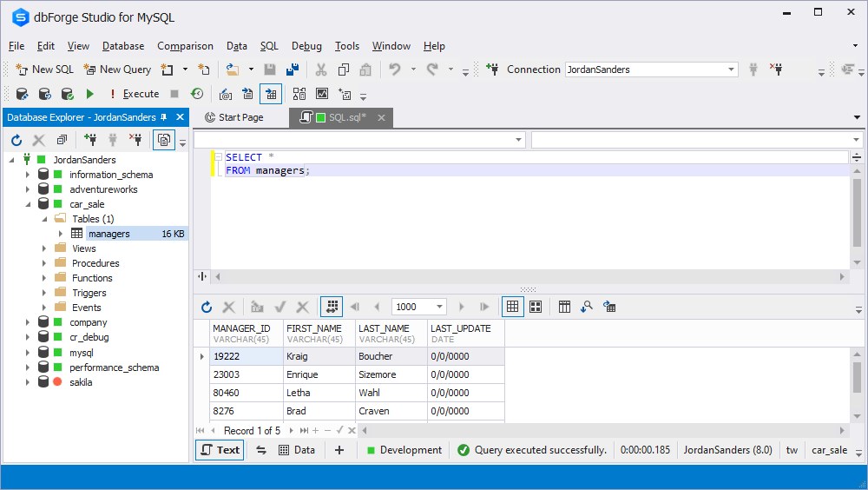Collapse the SELECT statement code fold
The height and width of the screenshot is (490, 868).
click(x=218, y=157)
